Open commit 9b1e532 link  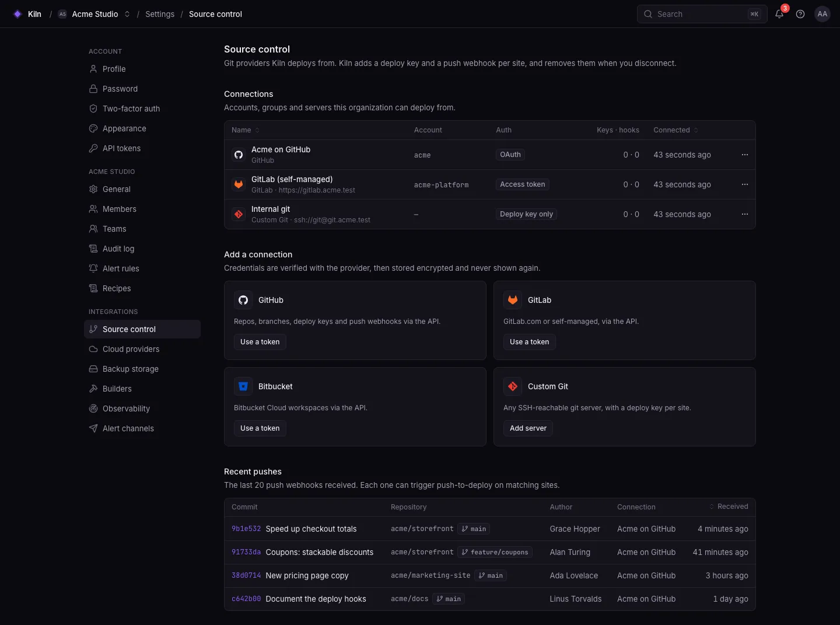(x=246, y=529)
